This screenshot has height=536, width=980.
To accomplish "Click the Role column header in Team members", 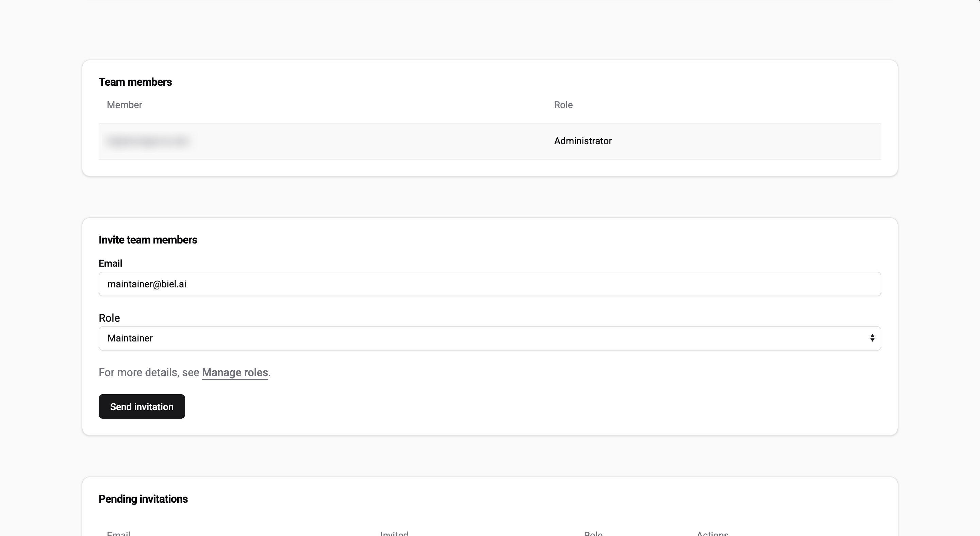I will click(x=563, y=105).
